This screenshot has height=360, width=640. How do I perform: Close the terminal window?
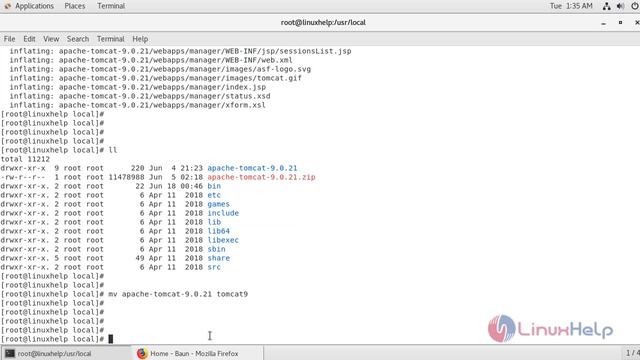point(636,22)
